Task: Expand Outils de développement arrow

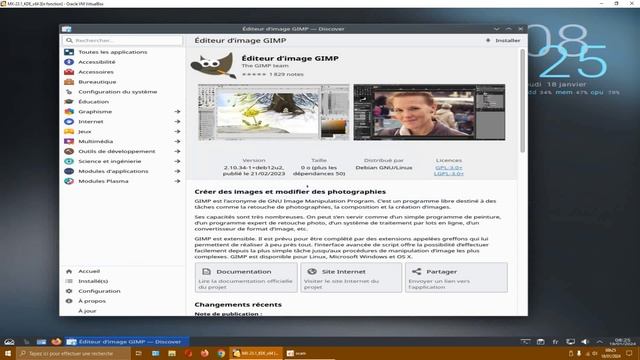Action: point(177,151)
